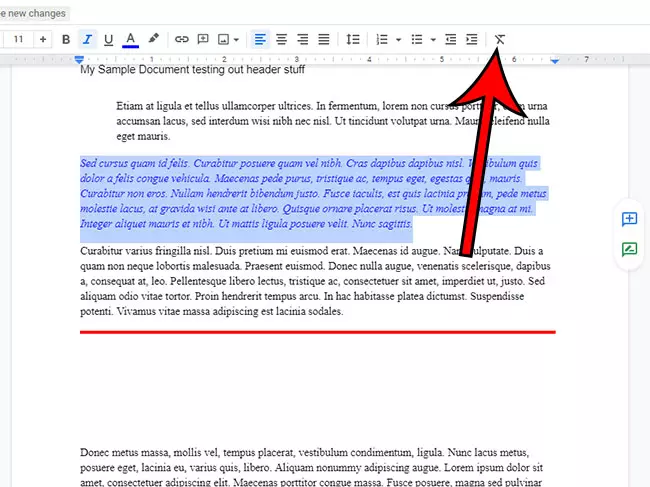Toggle bold formatting
The image size is (650, 487).
pos(66,40)
